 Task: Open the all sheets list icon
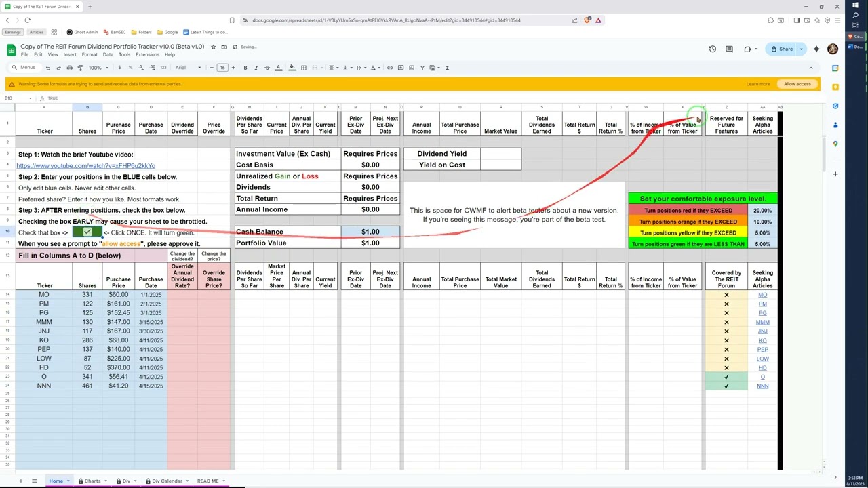tap(34, 481)
